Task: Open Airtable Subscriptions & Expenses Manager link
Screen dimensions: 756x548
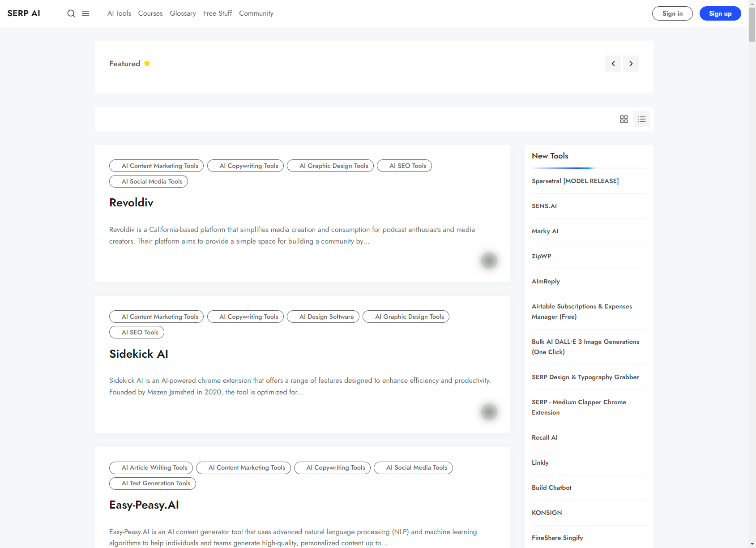Action: coord(582,311)
